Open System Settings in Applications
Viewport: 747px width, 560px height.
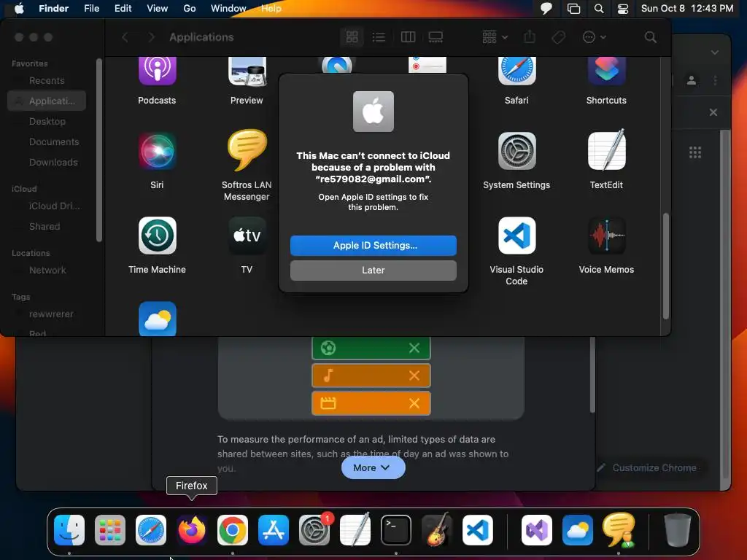click(517, 152)
